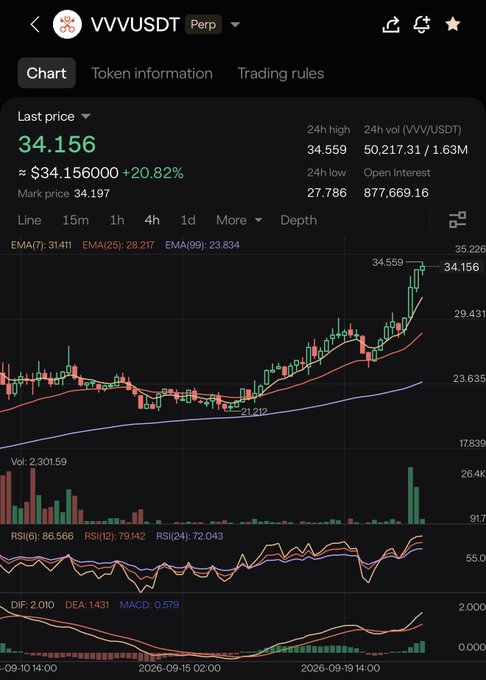Screen dimensions: 486x680
Task: Tap the tallest green volume bar
Action: pos(410,495)
